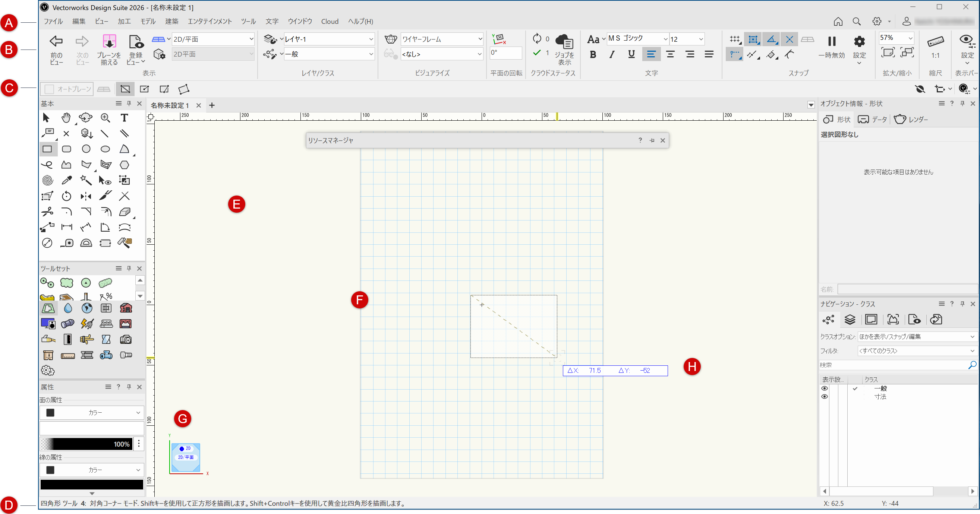
Task: Click the fill opacity 100% slider
Action: [86, 444]
